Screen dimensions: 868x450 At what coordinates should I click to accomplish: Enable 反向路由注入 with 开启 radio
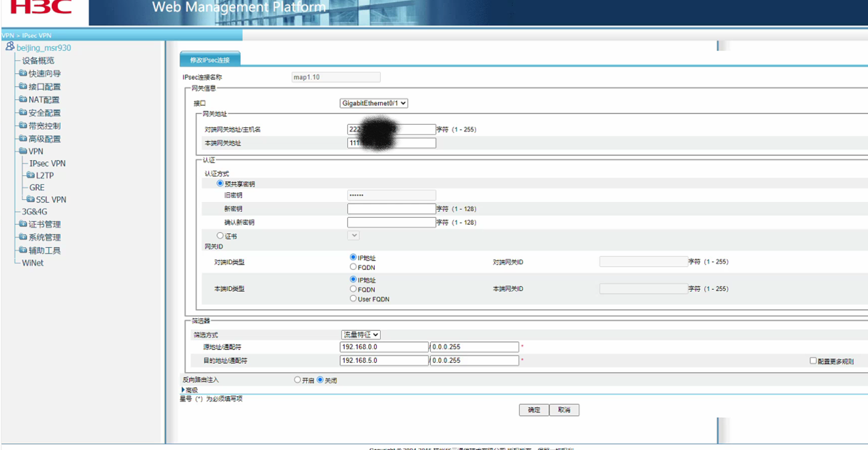tap(297, 380)
